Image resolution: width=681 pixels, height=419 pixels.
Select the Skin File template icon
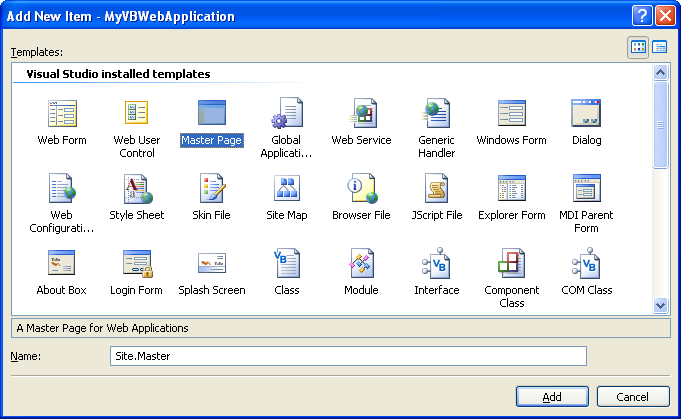(x=212, y=188)
